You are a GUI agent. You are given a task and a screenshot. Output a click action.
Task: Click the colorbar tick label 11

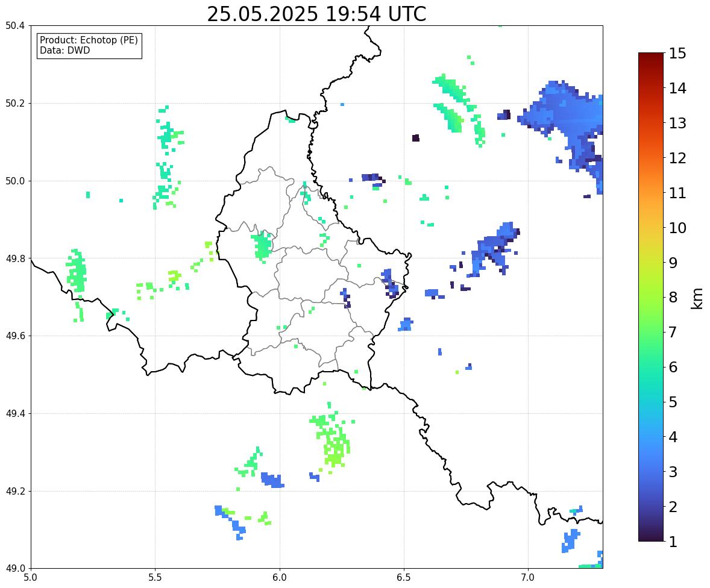pos(677,193)
